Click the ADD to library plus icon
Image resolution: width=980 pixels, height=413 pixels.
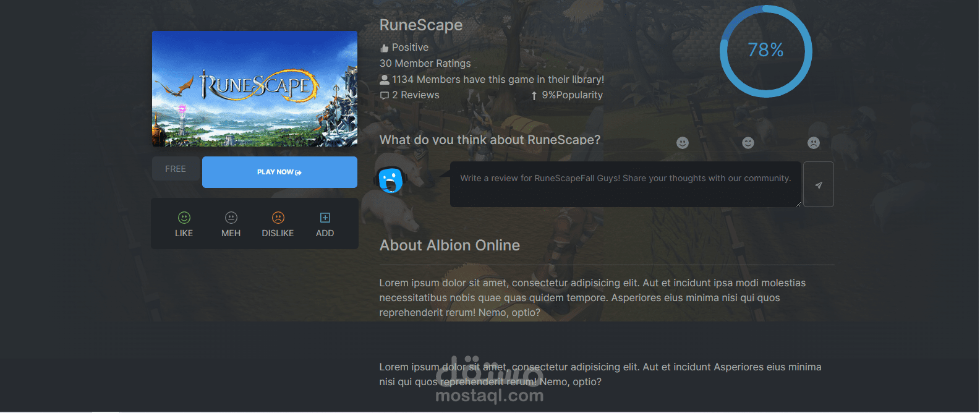click(x=325, y=218)
